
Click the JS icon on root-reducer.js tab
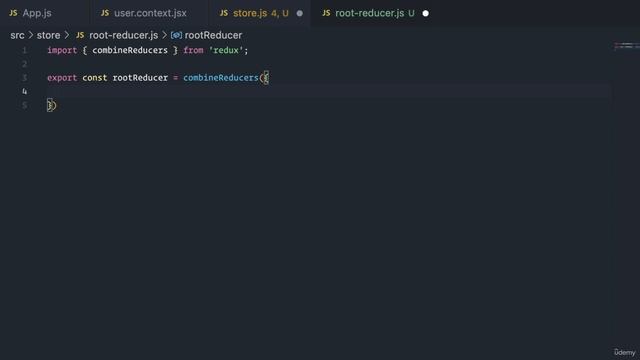(326, 13)
